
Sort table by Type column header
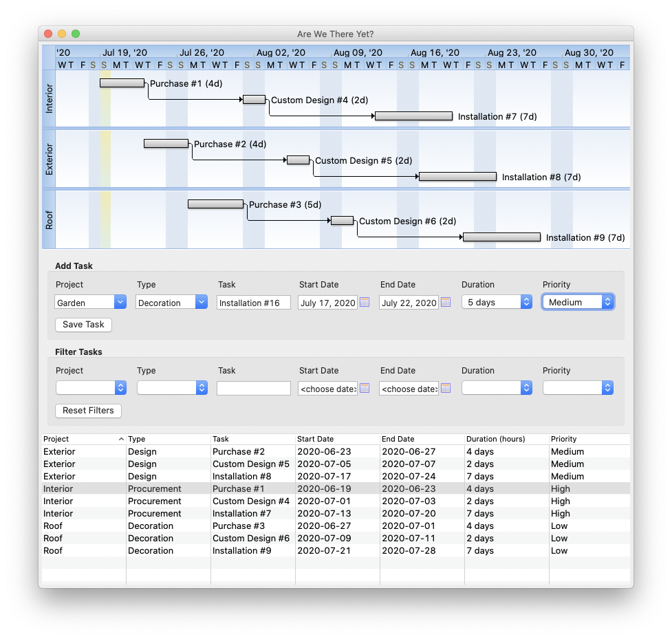(x=169, y=439)
